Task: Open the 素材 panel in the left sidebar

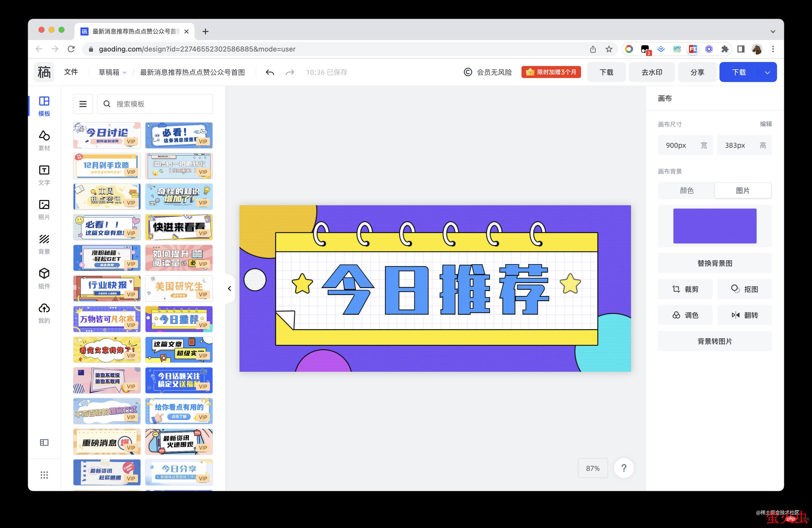Action: [44, 140]
